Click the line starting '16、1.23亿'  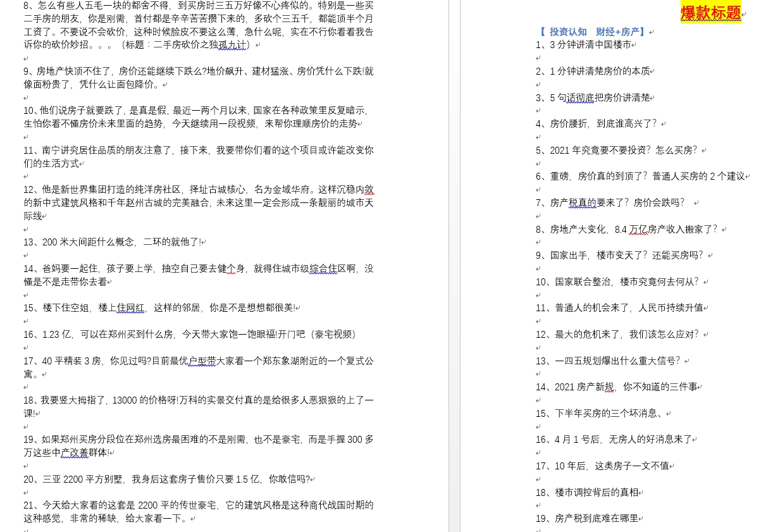pos(190,335)
